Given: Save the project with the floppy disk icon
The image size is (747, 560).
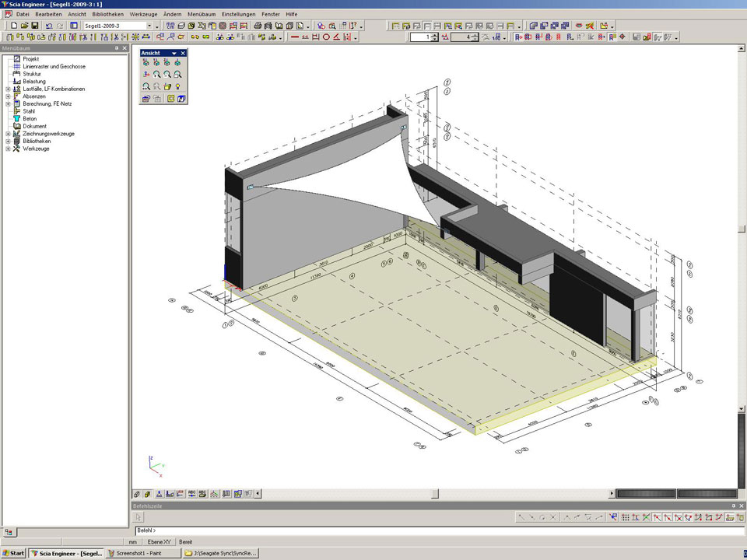Looking at the screenshot, I should tap(35, 26).
